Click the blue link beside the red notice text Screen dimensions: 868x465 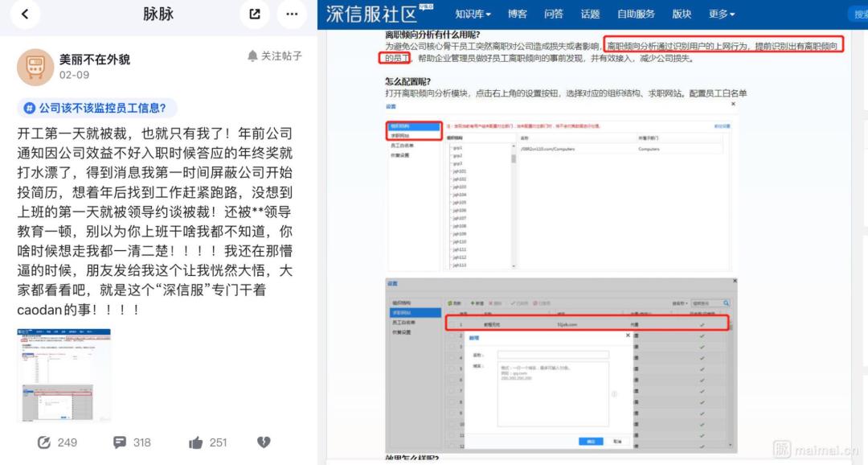(722, 126)
